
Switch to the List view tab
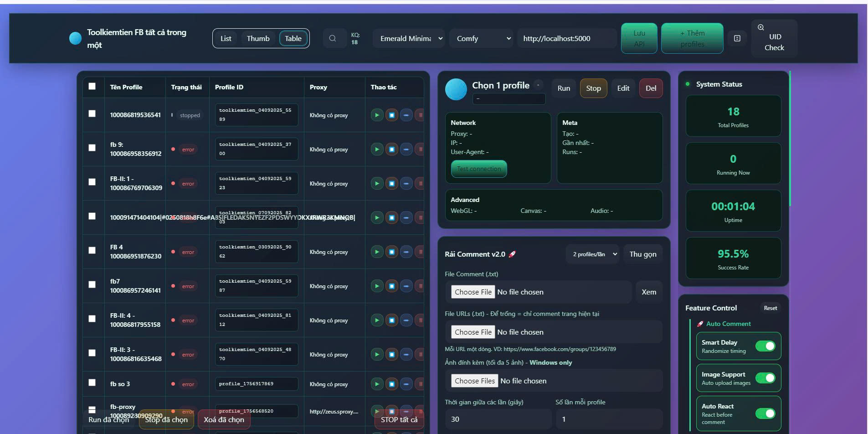click(226, 38)
